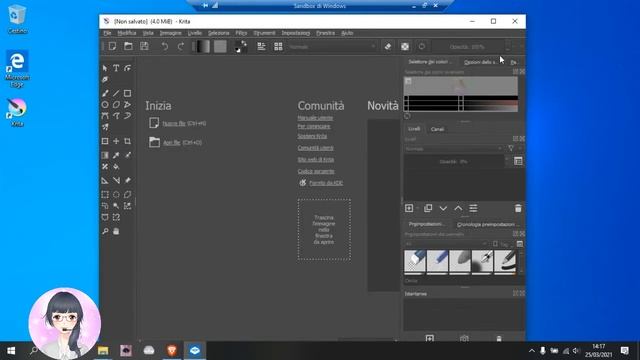The width and height of the screenshot is (640, 360).
Task: Click the Reload brush preset button
Action: click(x=422, y=47)
